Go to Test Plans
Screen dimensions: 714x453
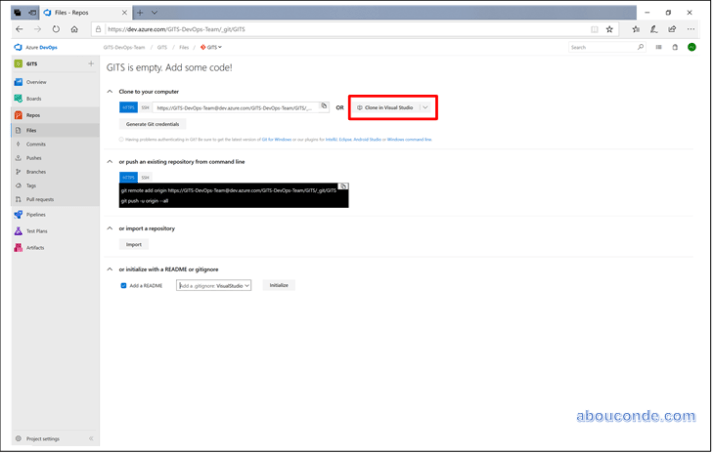pos(36,230)
